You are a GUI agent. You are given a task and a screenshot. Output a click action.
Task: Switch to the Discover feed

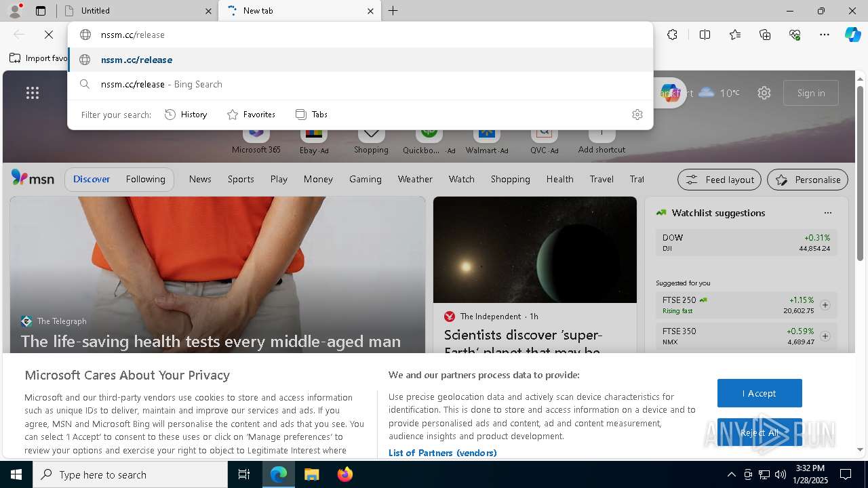coord(92,179)
